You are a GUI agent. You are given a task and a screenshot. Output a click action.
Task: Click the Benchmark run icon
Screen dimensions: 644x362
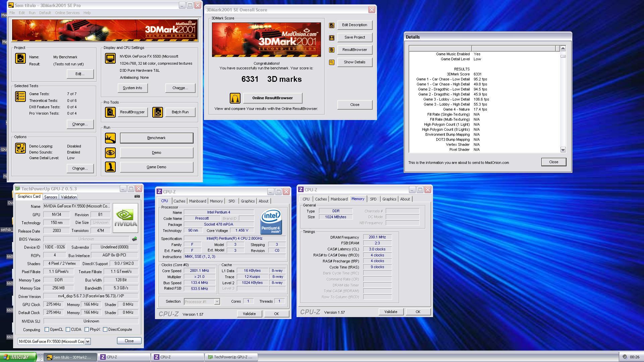110,138
